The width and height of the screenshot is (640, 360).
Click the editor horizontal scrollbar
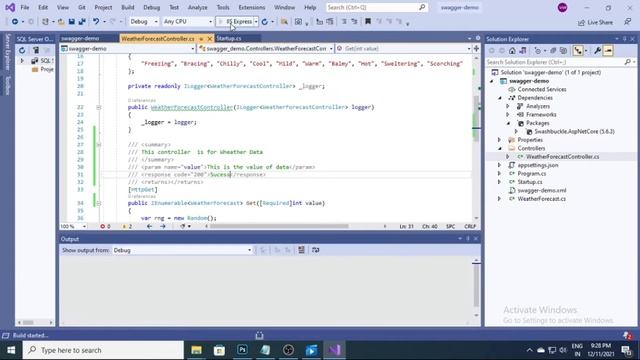(x=279, y=226)
